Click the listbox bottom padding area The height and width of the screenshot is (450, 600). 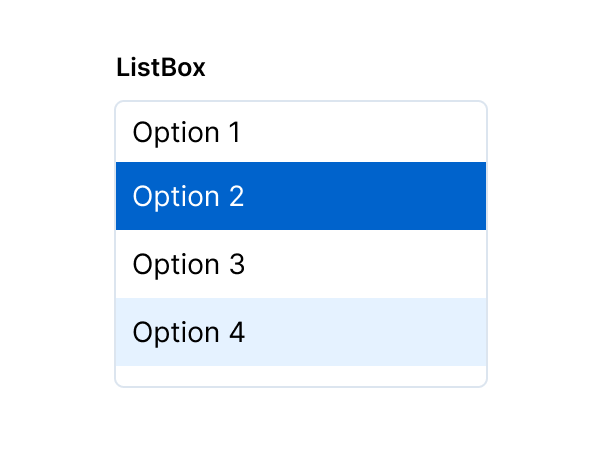[300, 375]
